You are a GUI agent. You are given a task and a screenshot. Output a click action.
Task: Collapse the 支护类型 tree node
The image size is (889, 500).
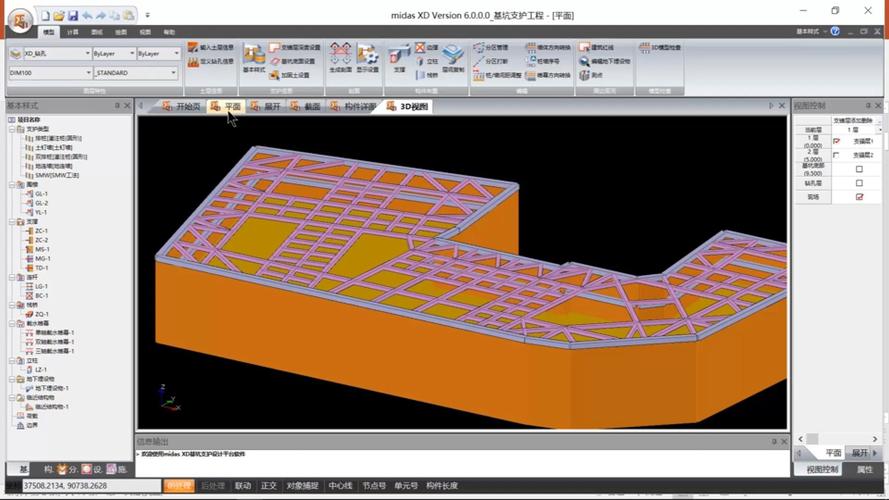coord(12,129)
